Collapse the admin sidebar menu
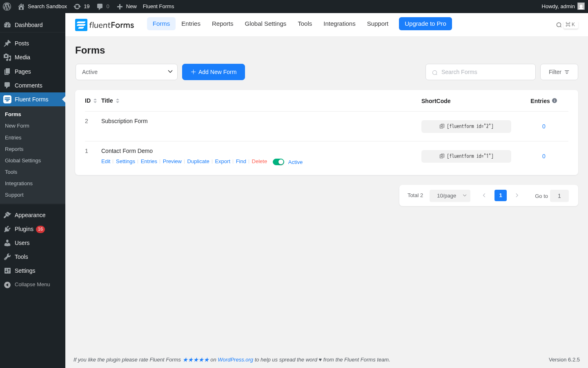The height and width of the screenshot is (368, 588). coord(33,285)
